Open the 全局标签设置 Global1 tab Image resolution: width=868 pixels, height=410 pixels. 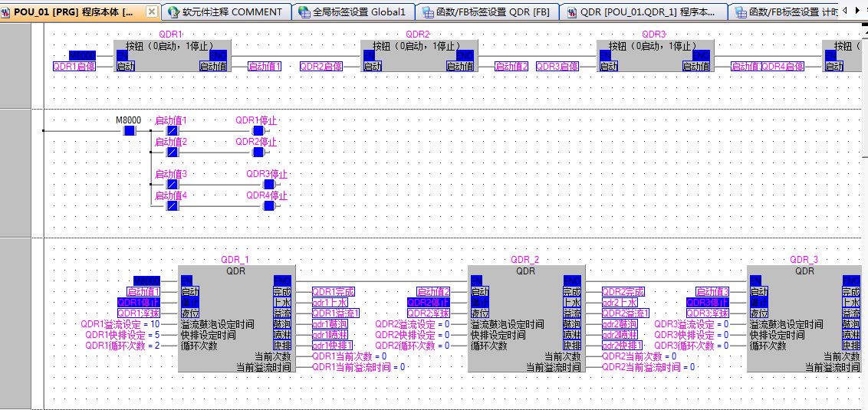[358, 12]
